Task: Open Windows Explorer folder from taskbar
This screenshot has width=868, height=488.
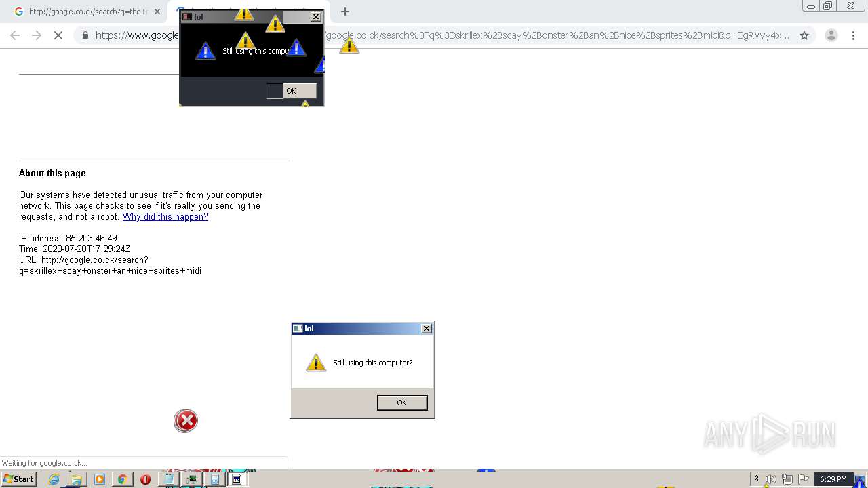Action: pyautogui.click(x=77, y=479)
